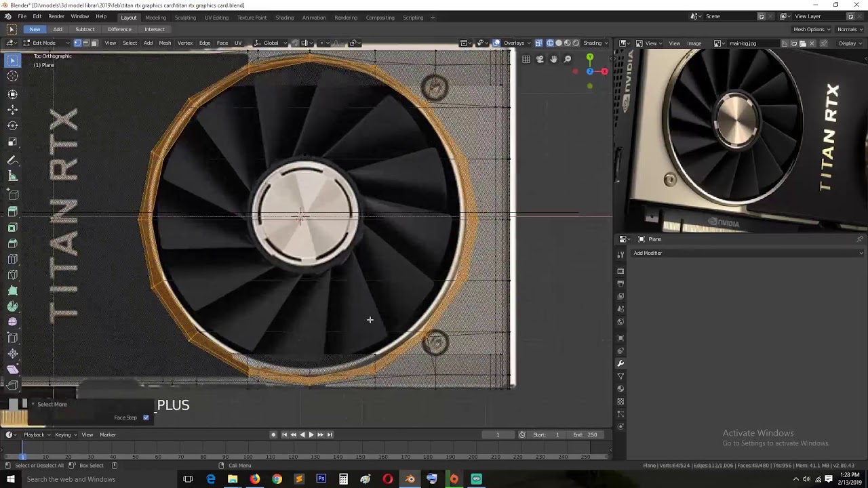Open the Global transform orientation dropdown

click(x=271, y=43)
